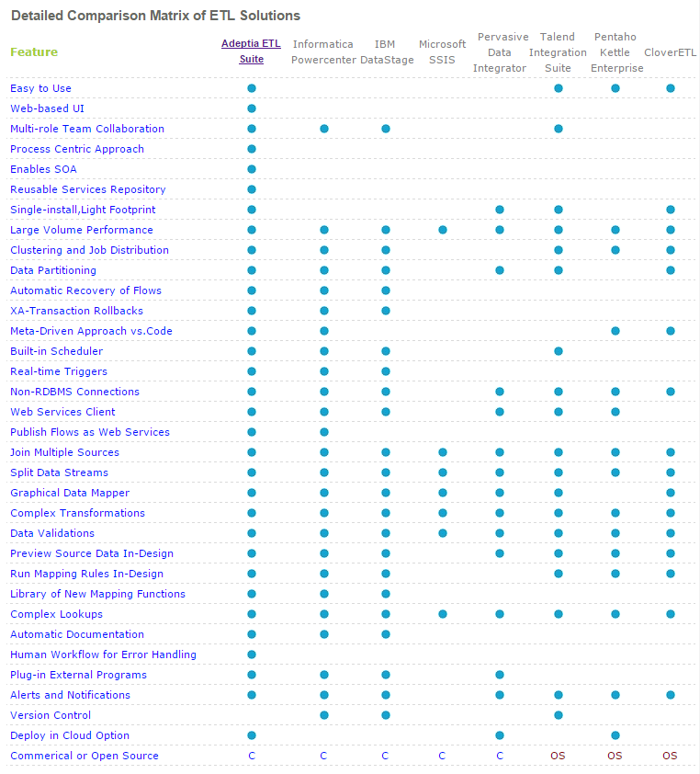This screenshot has width=700, height=774.
Task: Click CloverETL dot in Easy to Use row
Action: (x=671, y=88)
